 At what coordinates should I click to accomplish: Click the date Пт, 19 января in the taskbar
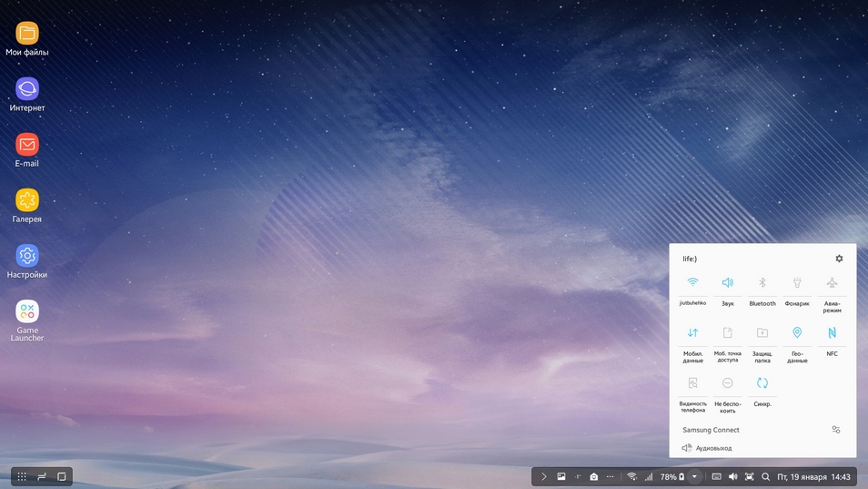(802, 477)
